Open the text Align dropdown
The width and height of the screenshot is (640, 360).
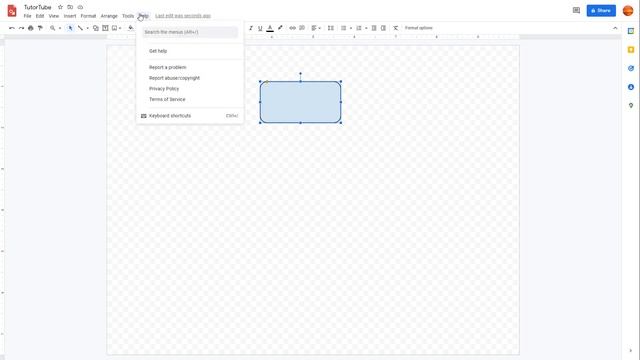point(316,28)
